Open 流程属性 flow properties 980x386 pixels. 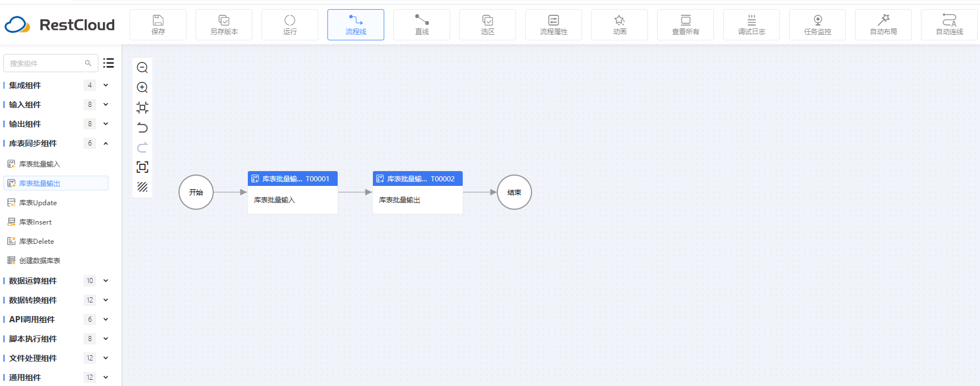pyautogui.click(x=554, y=24)
